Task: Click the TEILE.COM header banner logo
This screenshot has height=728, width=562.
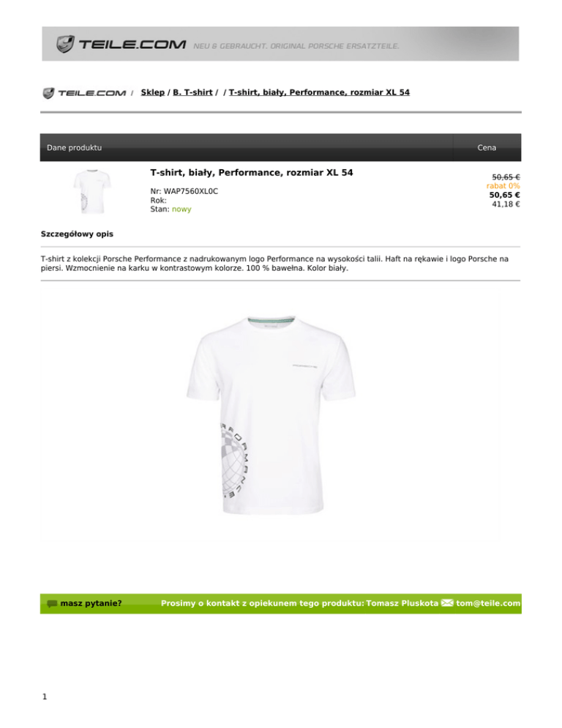Action: (121, 44)
